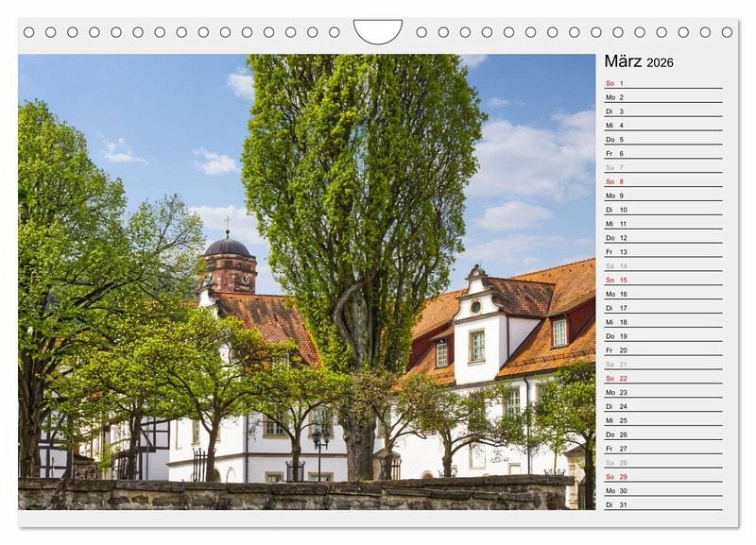Select the Mi 25 date line
The height and width of the screenshot is (545, 756).
pos(662,420)
